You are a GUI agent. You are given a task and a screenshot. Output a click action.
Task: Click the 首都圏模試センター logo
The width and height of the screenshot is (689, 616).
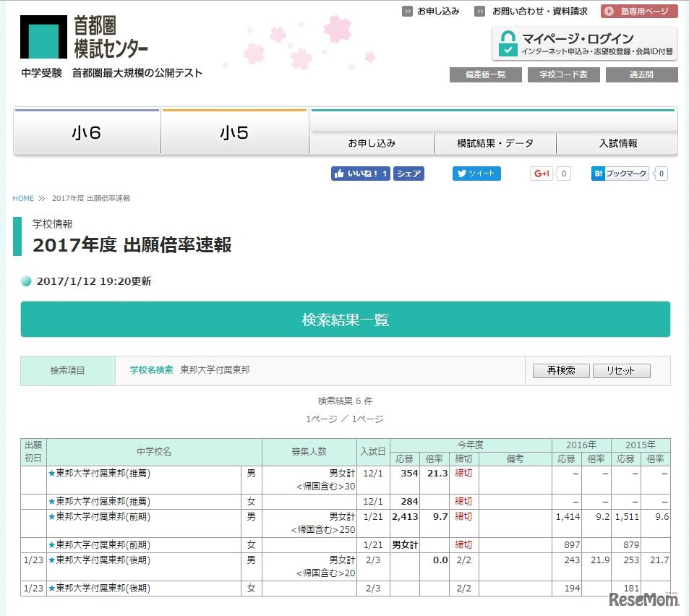[85, 37]
